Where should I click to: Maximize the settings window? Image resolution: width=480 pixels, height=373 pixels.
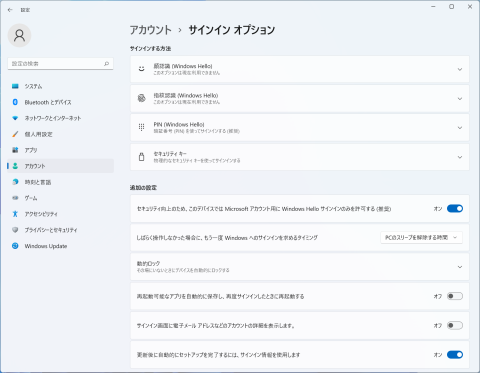(x=451, y=7)
